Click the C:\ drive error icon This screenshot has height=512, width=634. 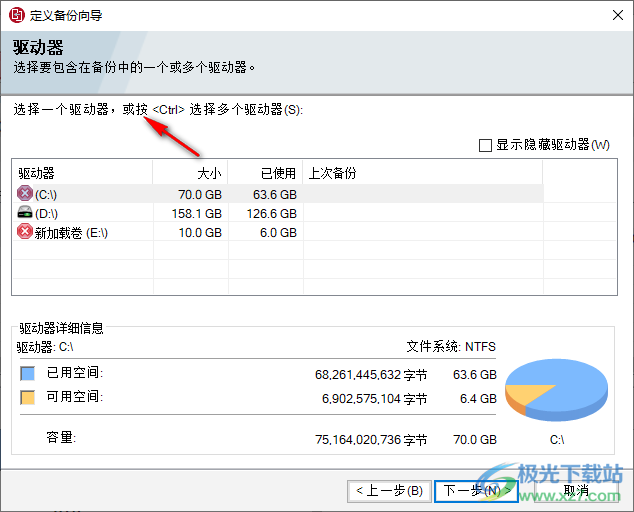point(25,193)
